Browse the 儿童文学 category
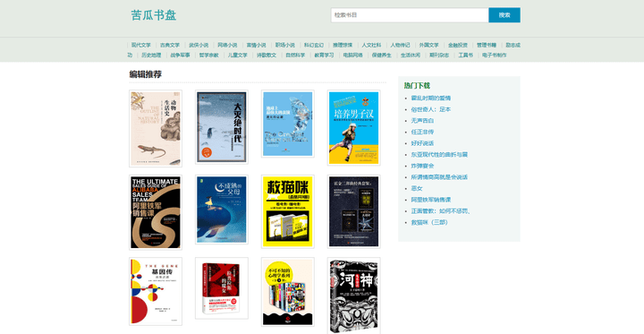The height and width of the screenshot is (334, 644). coord(238,56)
